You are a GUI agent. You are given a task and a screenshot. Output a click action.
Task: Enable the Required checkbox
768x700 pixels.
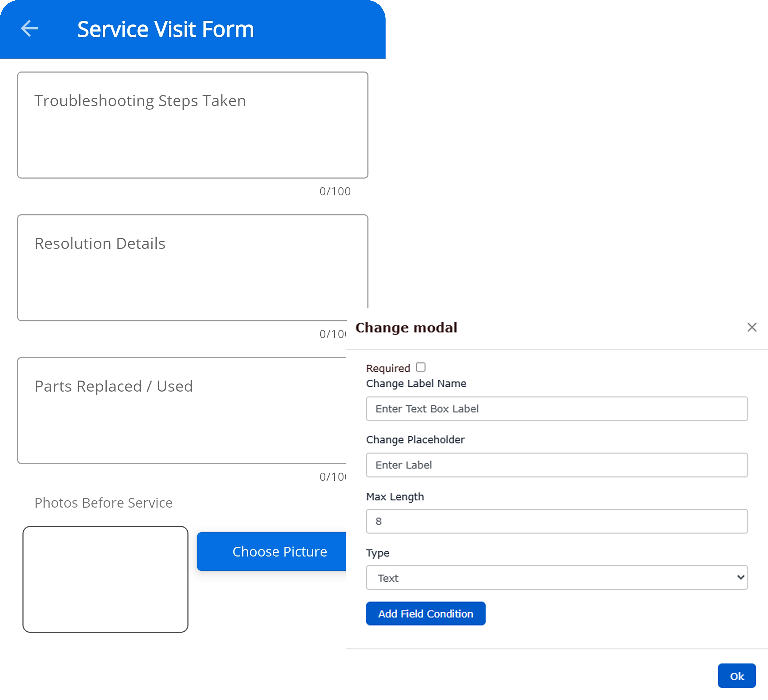click(x=421, y=367)
